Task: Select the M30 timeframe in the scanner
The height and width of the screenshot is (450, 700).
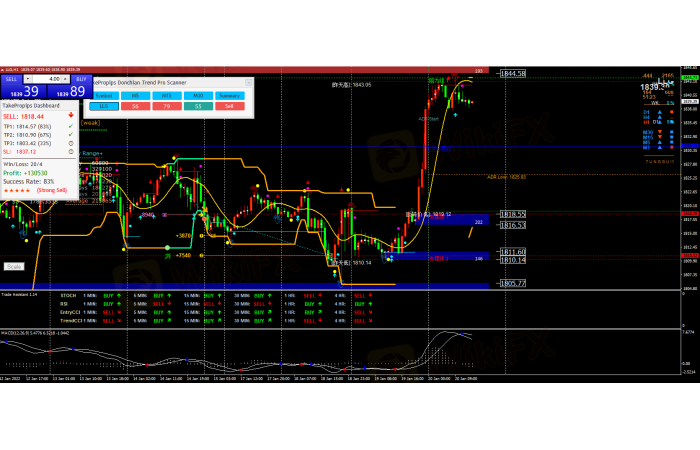Action: pyautogui.click(x=198, y=94)
